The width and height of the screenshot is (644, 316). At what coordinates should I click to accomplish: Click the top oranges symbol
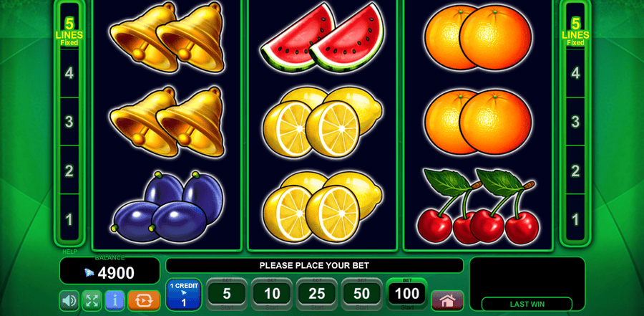tap(478, 37)
